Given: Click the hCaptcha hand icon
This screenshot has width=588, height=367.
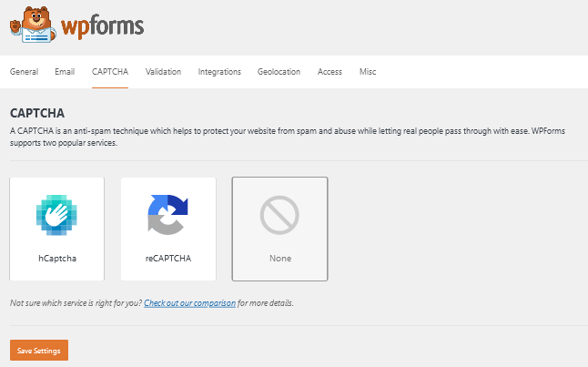Looking at the screenshot, I should tap(56, 215).
